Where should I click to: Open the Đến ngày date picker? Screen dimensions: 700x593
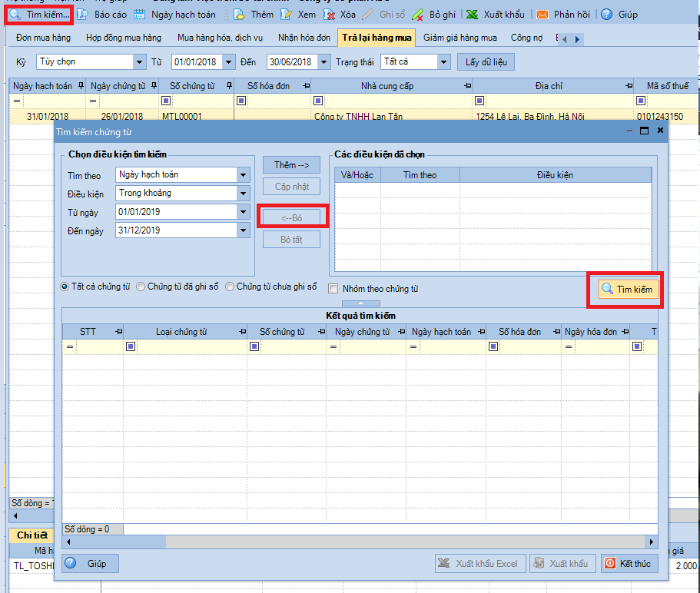244,230
